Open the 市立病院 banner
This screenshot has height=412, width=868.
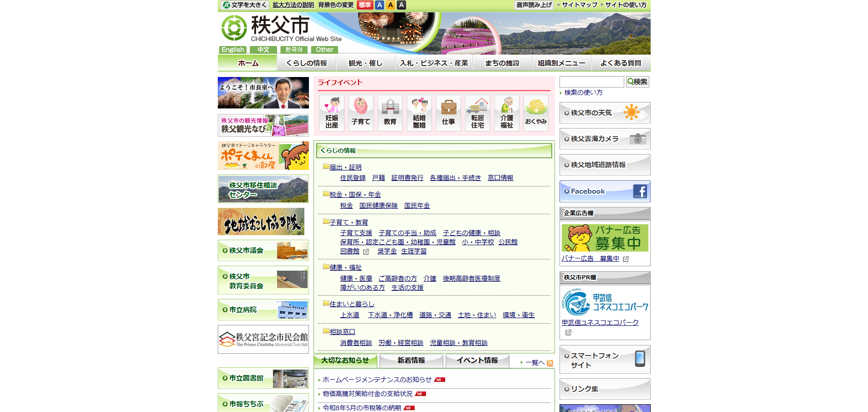263,310
